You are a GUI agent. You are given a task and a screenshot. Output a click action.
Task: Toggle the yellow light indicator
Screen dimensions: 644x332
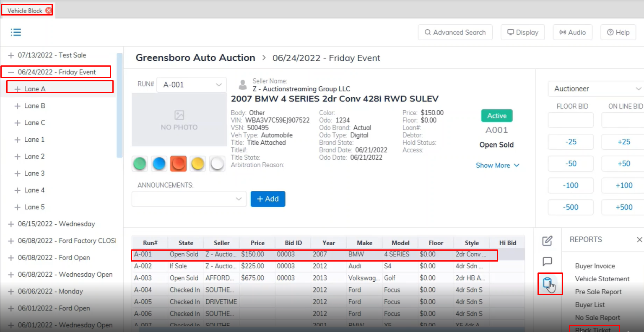click(198, 163)
